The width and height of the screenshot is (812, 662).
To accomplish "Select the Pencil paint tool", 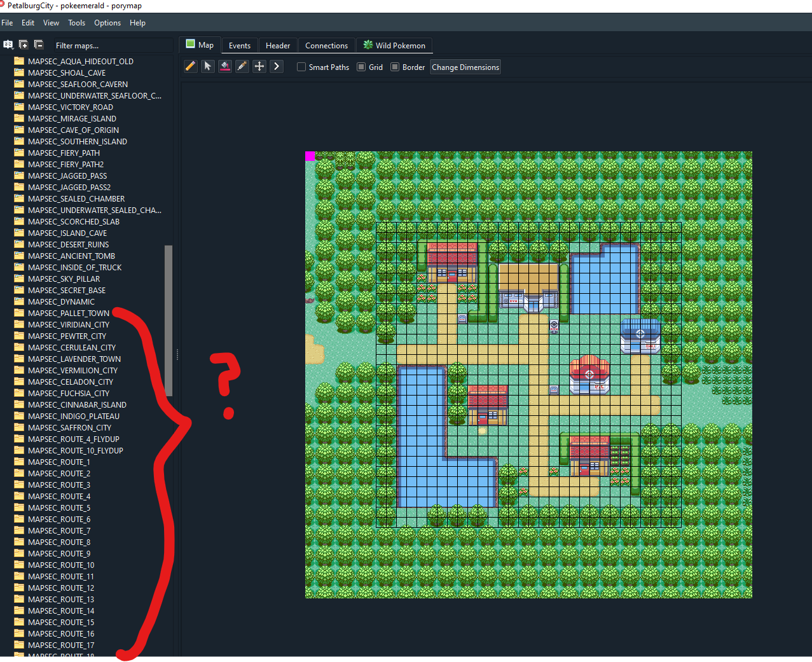I will (190, 67).
